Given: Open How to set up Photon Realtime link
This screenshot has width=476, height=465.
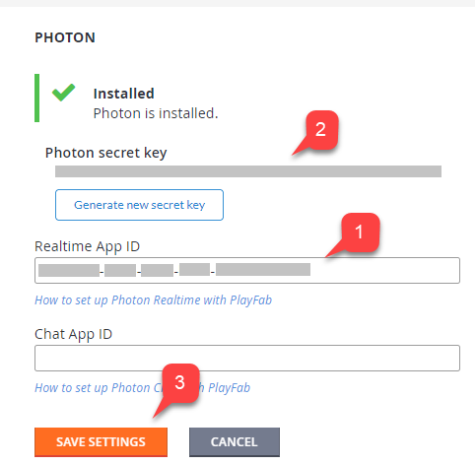Looking at the screenshot, I should 153,300.
